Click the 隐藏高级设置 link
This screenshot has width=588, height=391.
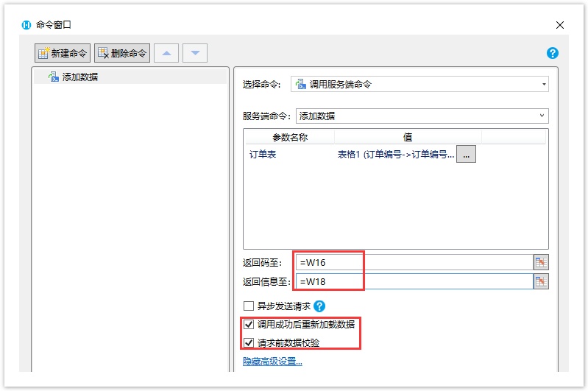tap(272, 362)
